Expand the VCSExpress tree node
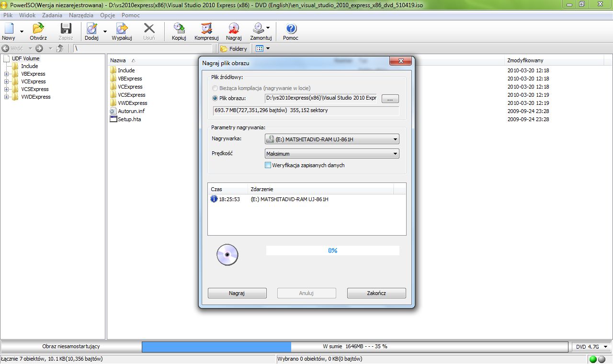The width and height of the screenshot is (613, 364). click(x=6, y=89)
